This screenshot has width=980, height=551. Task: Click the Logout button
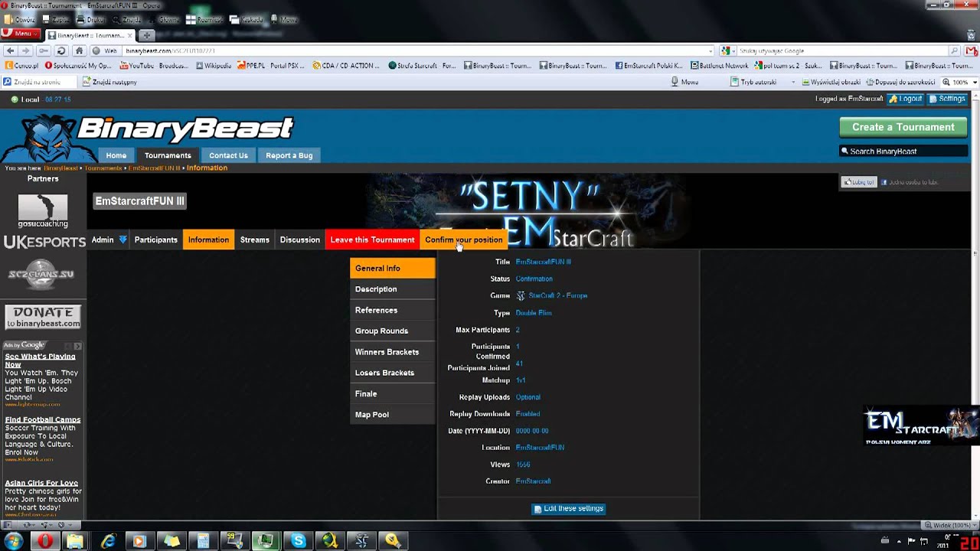tap(906, 99)
